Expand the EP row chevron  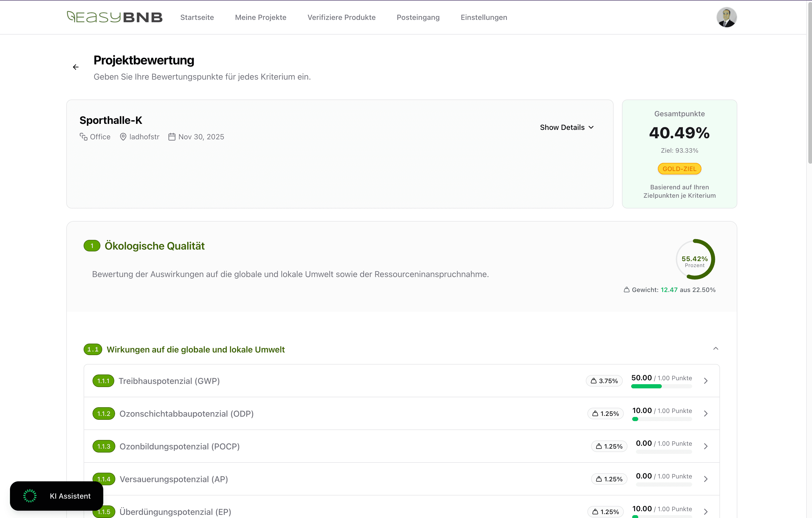point(705,512)
